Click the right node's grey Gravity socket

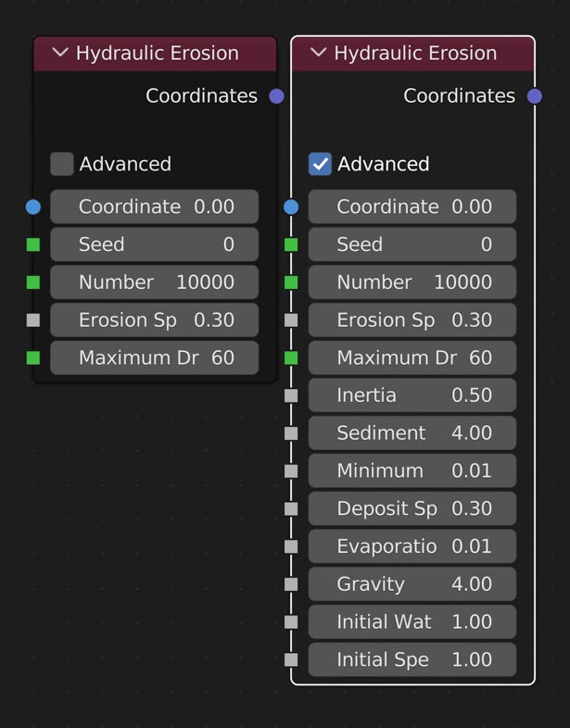coord(291,584)
